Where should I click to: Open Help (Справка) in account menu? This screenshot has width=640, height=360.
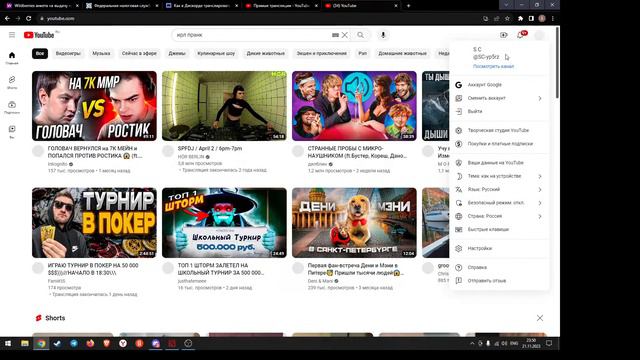pos(499,267)
